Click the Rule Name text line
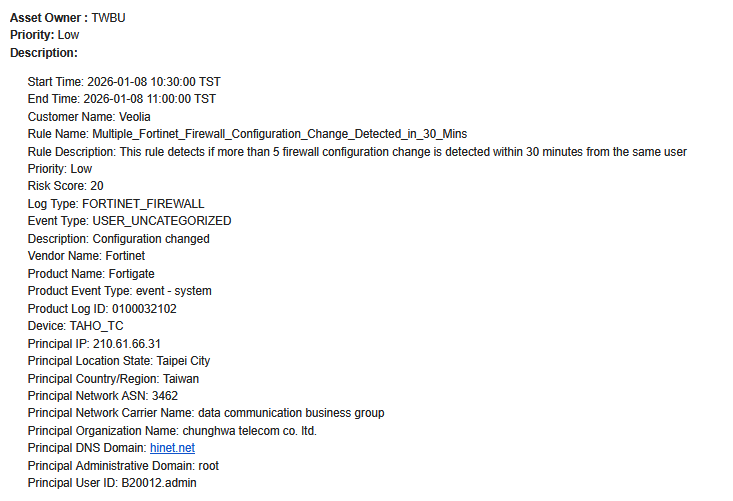 click(x=247, y=134)
